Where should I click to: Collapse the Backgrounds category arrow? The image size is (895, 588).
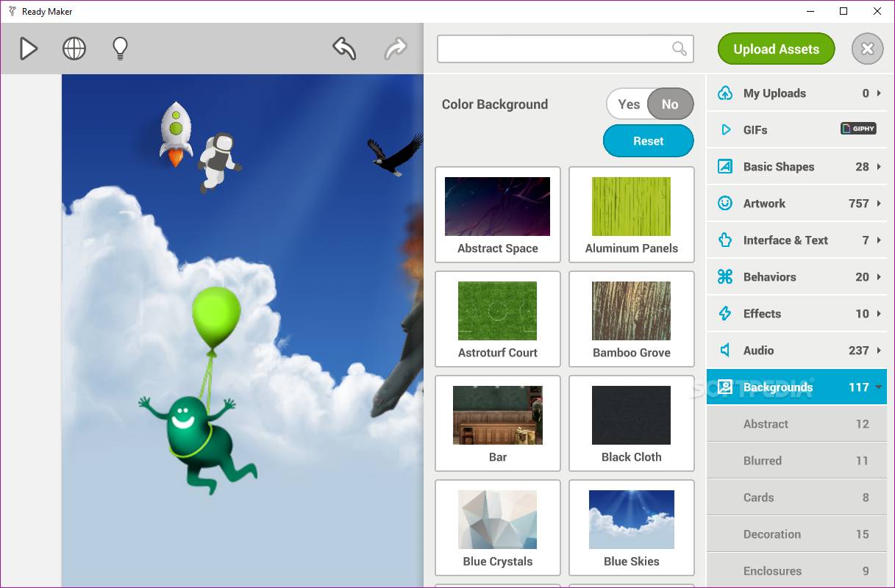(x=879, y=387)
